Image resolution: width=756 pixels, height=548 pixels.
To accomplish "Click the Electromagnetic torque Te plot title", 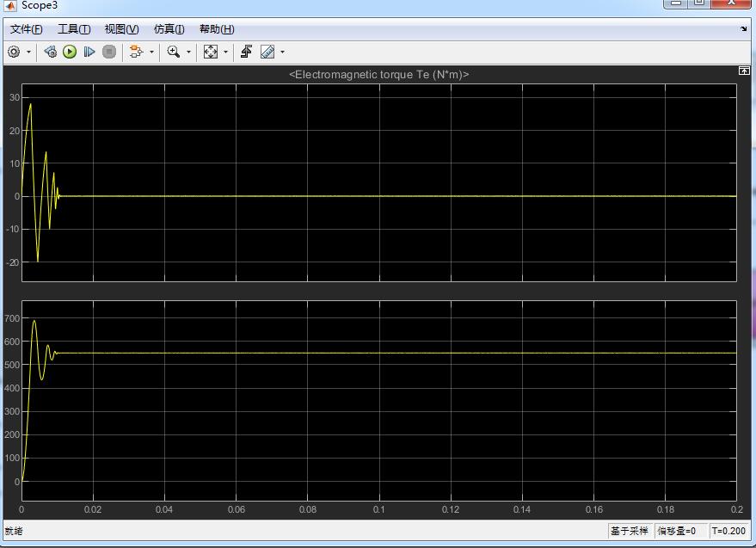I will pos(379,74).
